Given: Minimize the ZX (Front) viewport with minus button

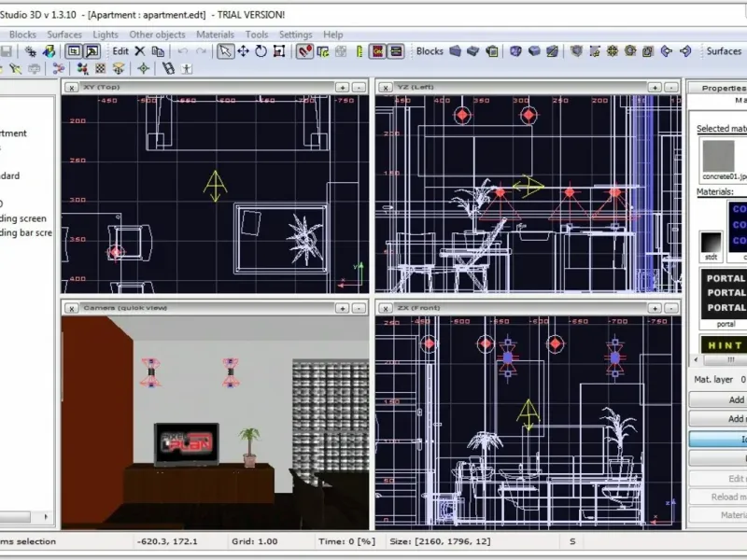Looking at the screenshot, I should [x=671, y=308].
